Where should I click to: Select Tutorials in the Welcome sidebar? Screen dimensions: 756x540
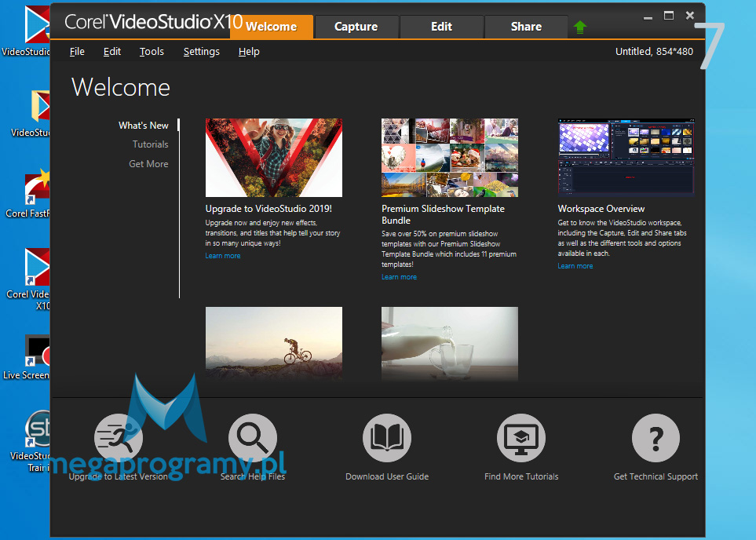coord(151,144)
